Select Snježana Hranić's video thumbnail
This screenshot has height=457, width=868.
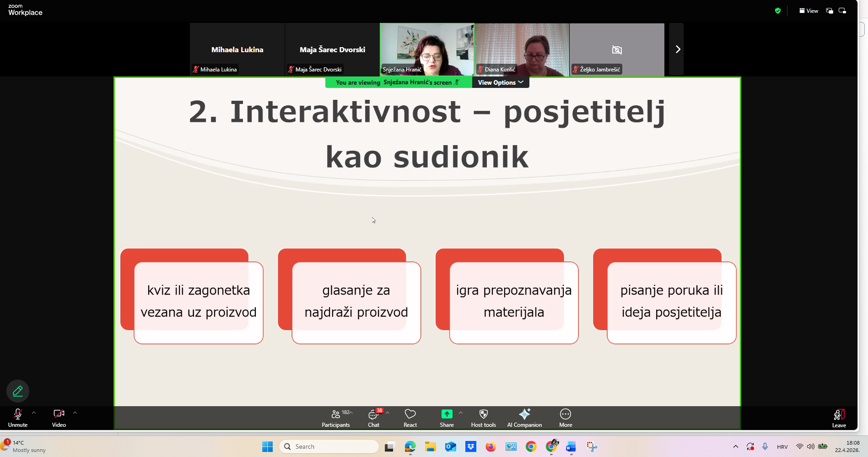coord(427,49)
